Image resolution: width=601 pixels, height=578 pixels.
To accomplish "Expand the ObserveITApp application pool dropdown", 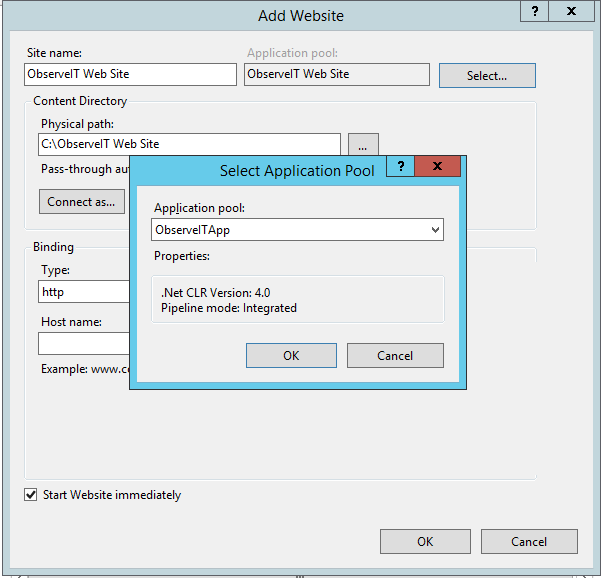I will [x=434, y=230].
